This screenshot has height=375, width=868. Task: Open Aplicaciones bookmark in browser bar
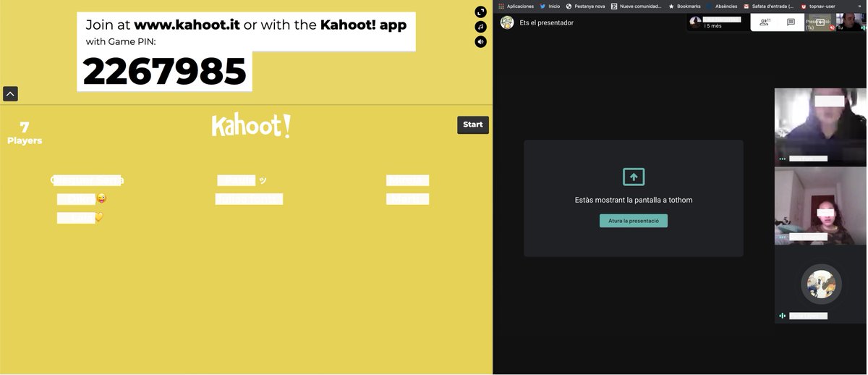click(516, 6)
